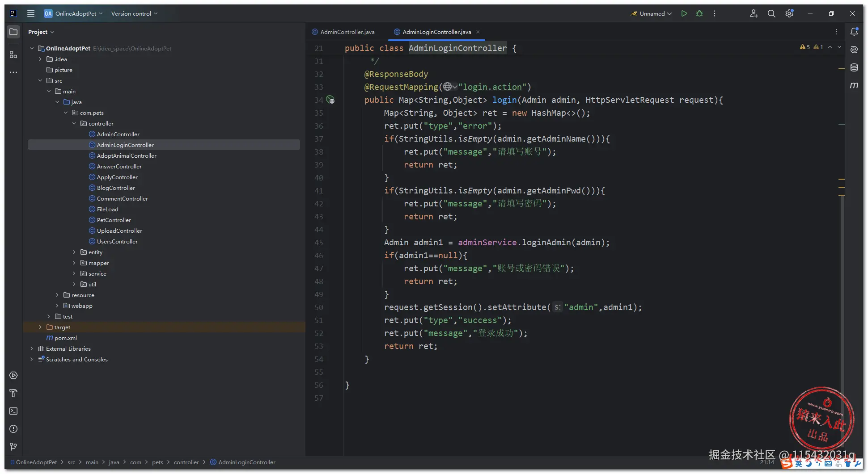Select AnswerController class
This screenshot has width=868, height=474.
click(x=119, y=166)
